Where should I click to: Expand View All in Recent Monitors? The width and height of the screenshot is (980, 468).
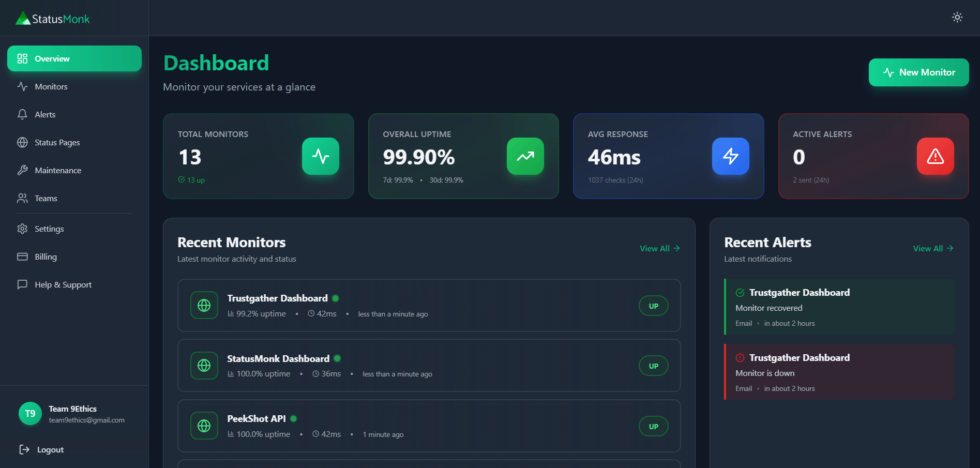click(659, 248)
